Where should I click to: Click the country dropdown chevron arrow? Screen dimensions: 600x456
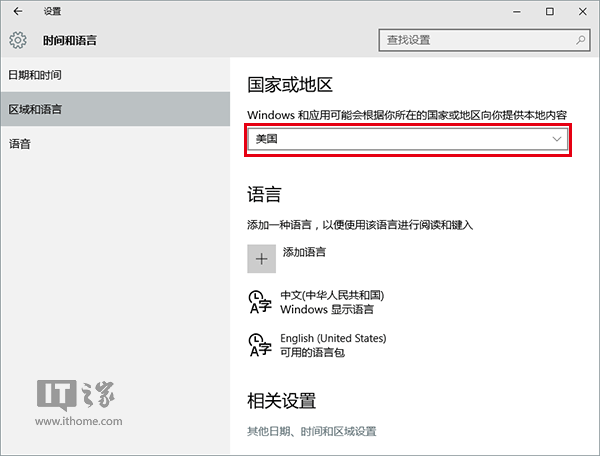pos(557,139)
